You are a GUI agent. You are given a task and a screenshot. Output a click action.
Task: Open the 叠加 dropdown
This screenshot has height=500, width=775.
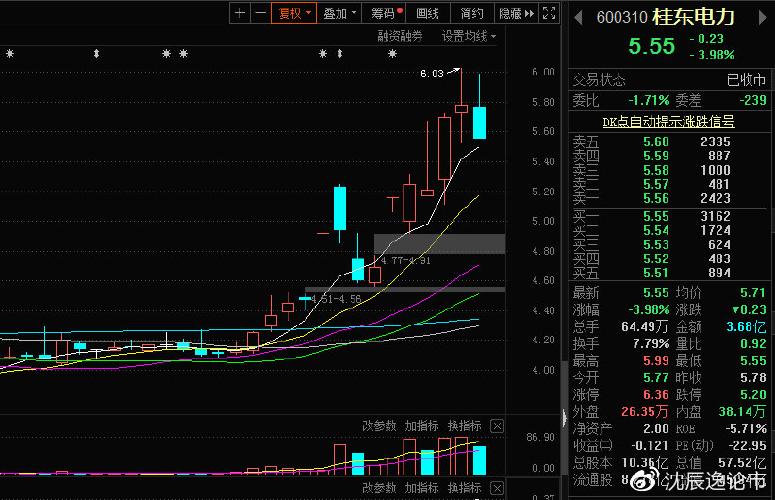tap(339, 13)
